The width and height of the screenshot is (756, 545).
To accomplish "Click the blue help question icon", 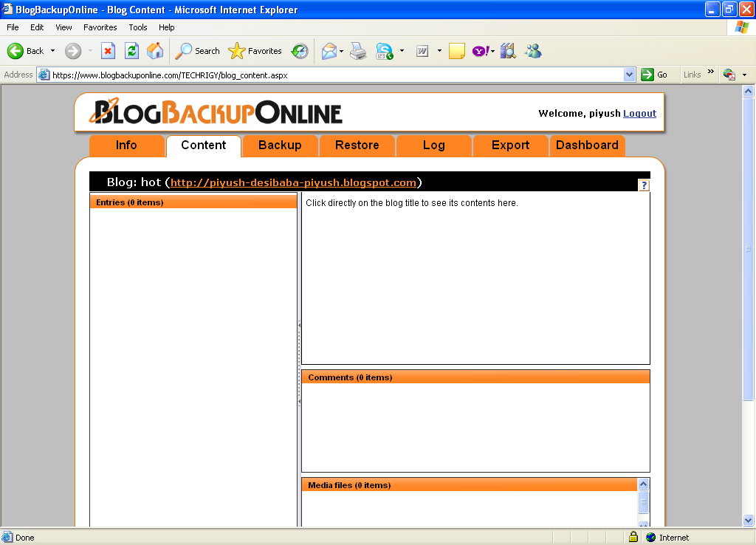I will point(644,185).
